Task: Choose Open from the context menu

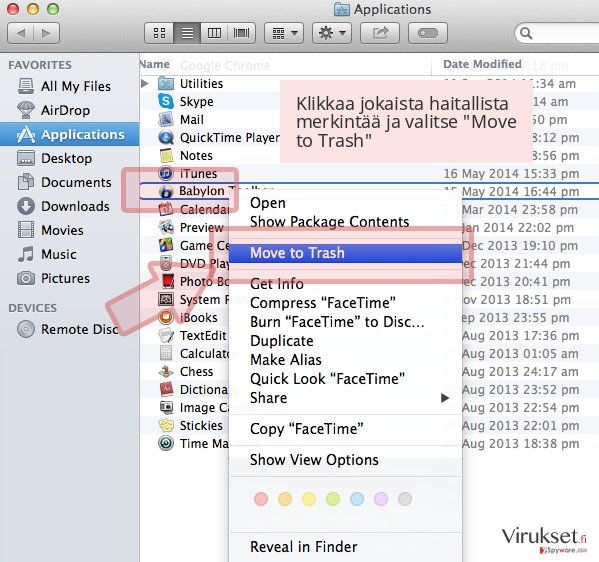Action: [345, 203]
